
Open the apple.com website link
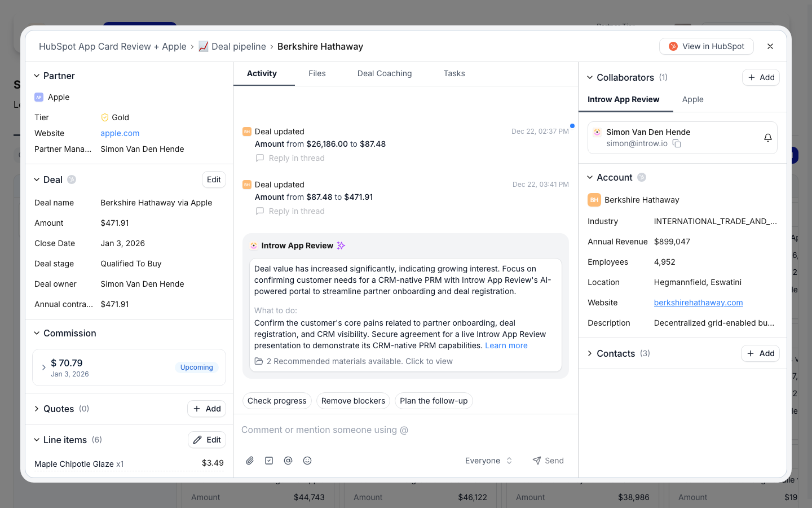coord(120,133)
